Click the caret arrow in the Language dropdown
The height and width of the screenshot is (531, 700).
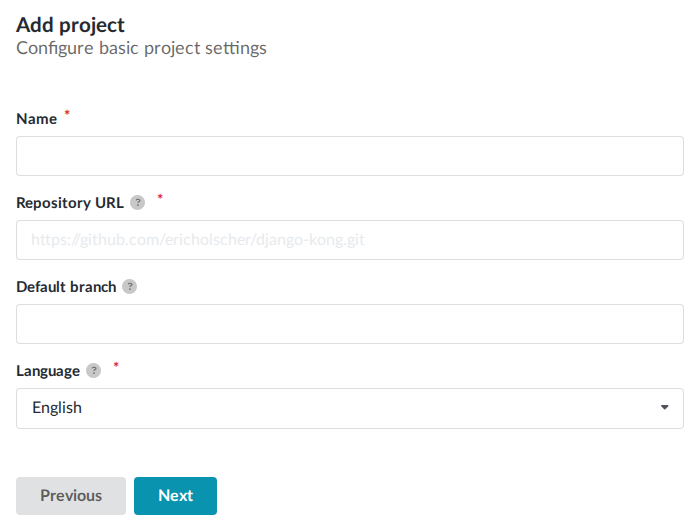(664, 408)
